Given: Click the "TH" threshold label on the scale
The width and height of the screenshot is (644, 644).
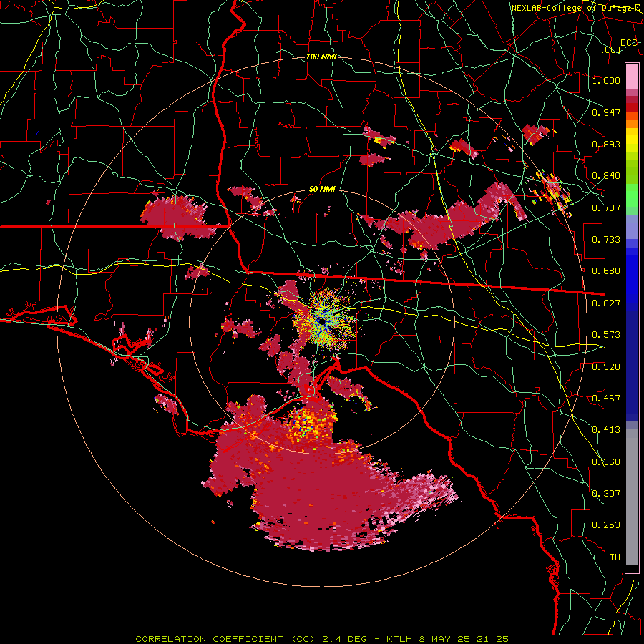Looking at the screenshot, I should click(x=615, y=557).
